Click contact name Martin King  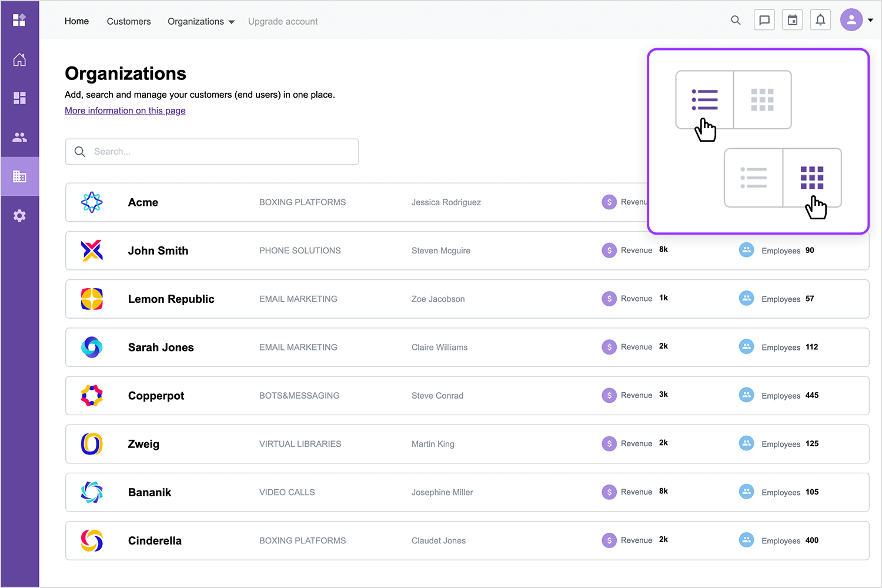[x=433, y=444]
